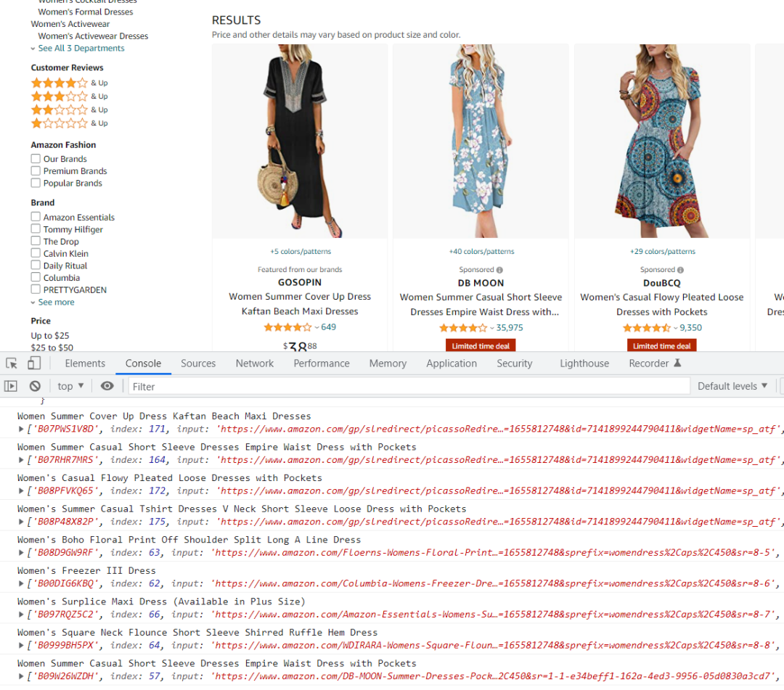Check the Our Brands checkbox

[x=36, y=158]
